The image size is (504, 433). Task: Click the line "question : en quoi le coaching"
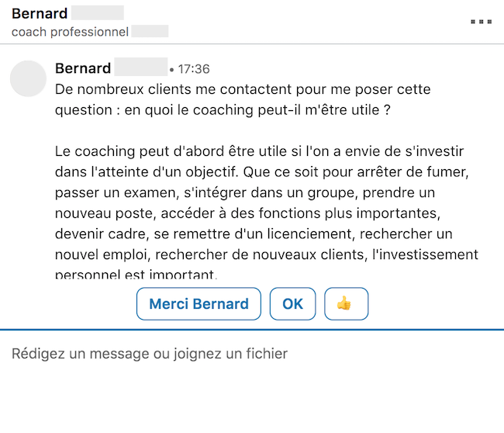pos(222,110)
